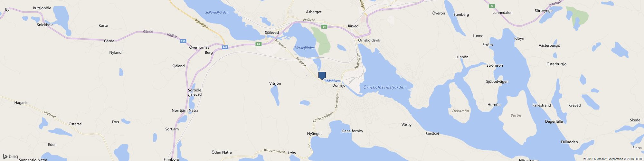Click the 348 road shield
The image size is (644, 161).
225,48
